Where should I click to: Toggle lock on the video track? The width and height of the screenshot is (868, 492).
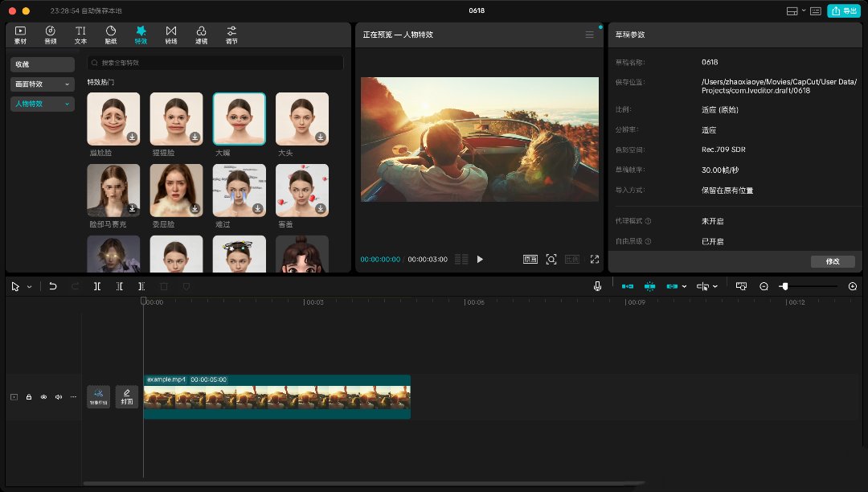pyautogui.click(x=29, y=397)
